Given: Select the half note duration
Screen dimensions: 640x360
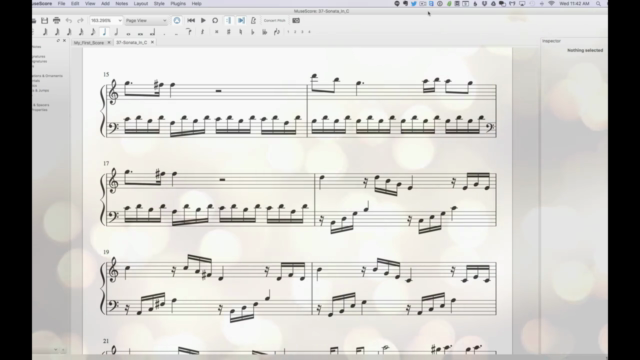Looking at the screenshot, I should pyautogui.click(x=116, y=32).
